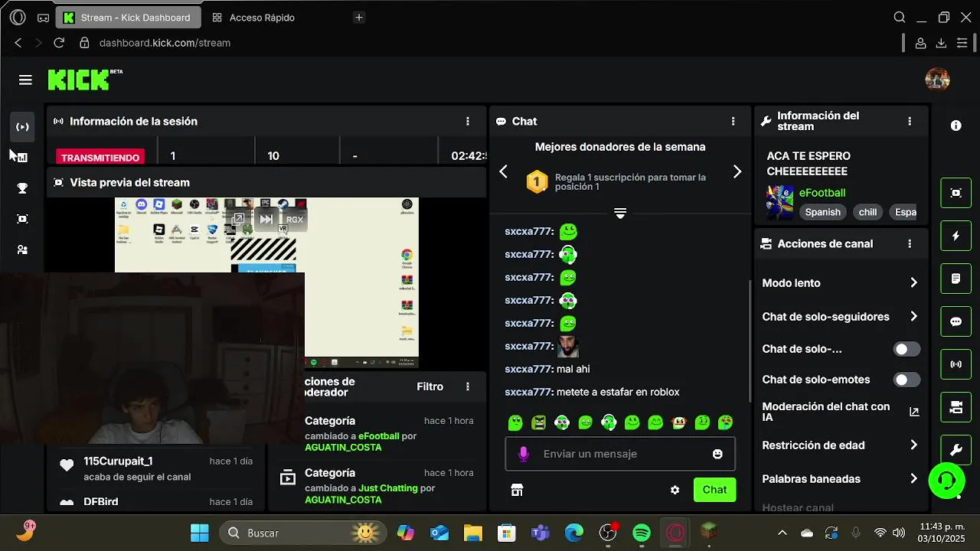The image size is (980, 551).
Task: Click the wrench settings button on right rail
Action: [955, 450]
